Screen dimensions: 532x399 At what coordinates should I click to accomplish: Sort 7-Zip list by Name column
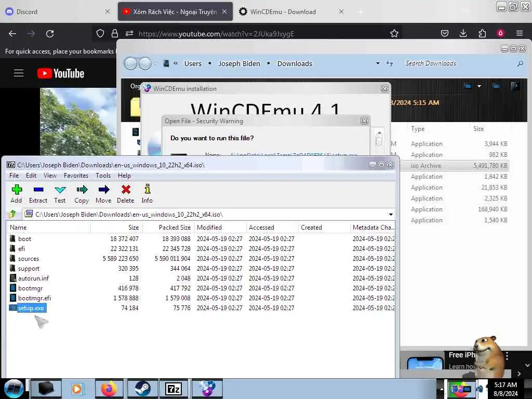click(x=48, y=228)
